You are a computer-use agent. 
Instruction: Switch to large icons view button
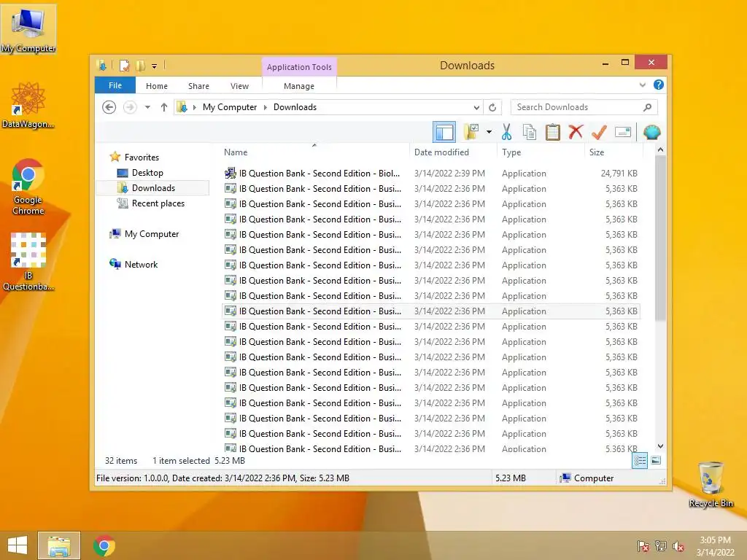[x=656, y=460]
